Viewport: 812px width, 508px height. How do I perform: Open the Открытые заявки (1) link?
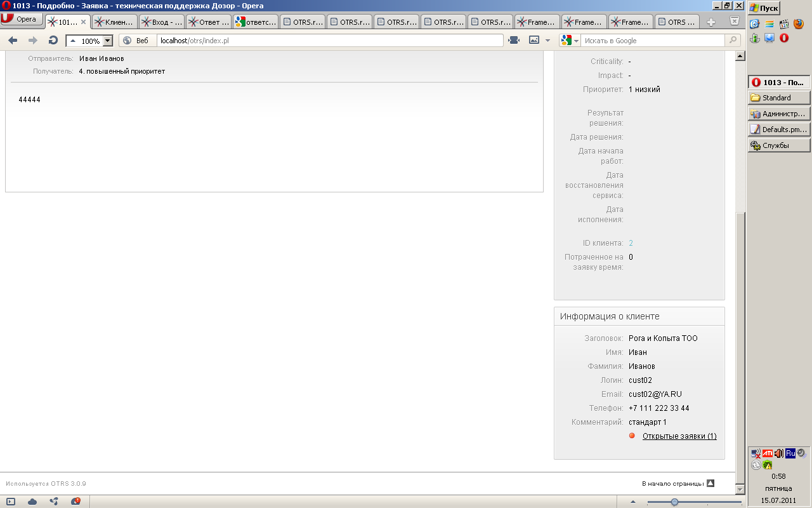click(679, 436)
